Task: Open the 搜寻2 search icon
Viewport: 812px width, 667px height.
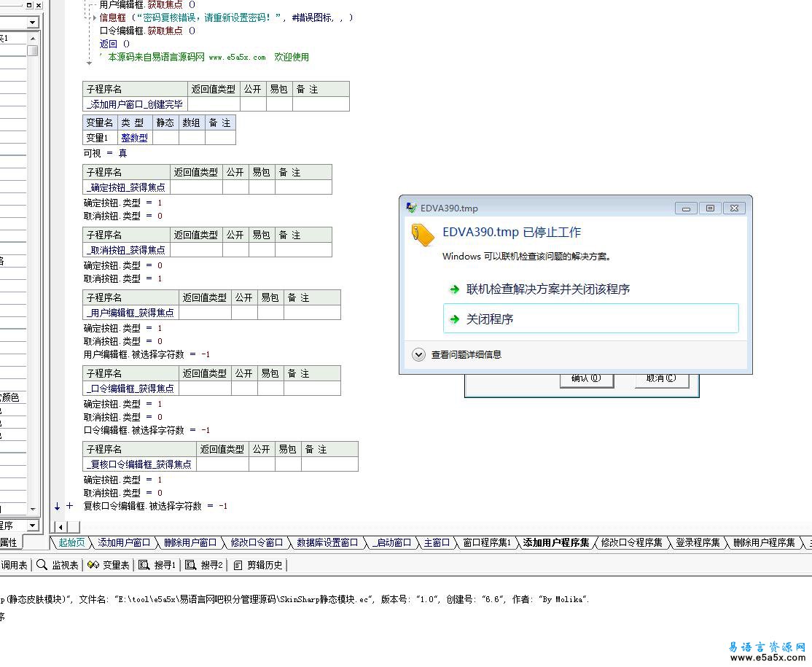Action: 190,565
